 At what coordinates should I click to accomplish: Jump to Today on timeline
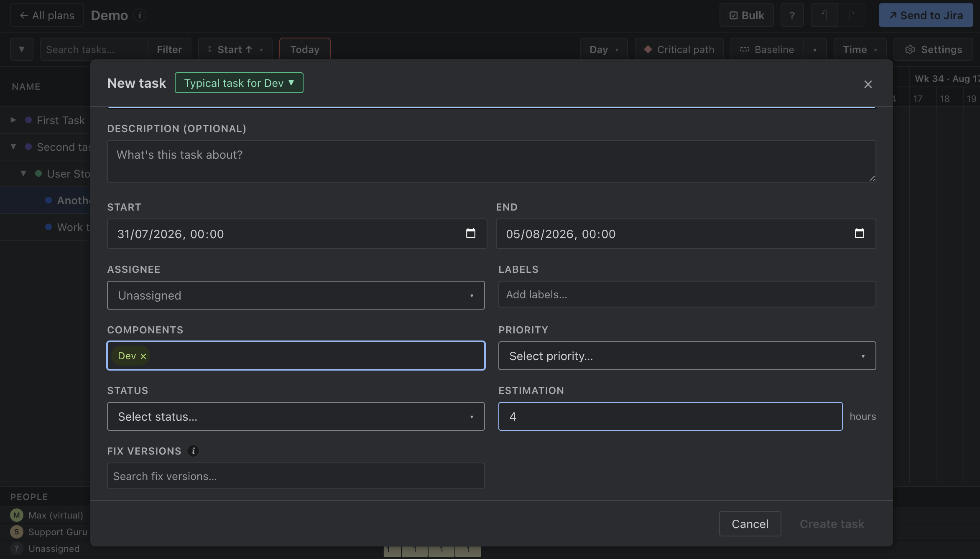[x=305, y=49]
